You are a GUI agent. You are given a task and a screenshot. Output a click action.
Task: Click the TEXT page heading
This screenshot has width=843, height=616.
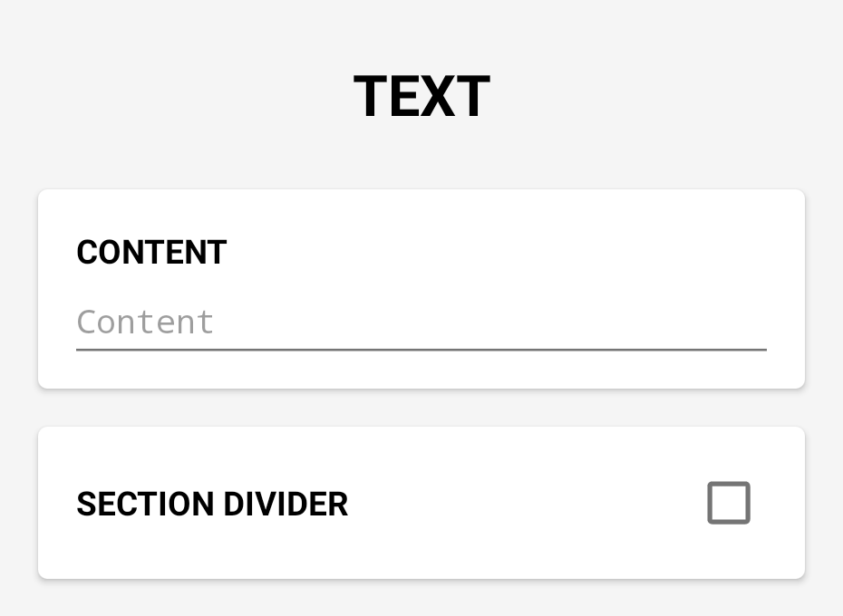[421, 97]
